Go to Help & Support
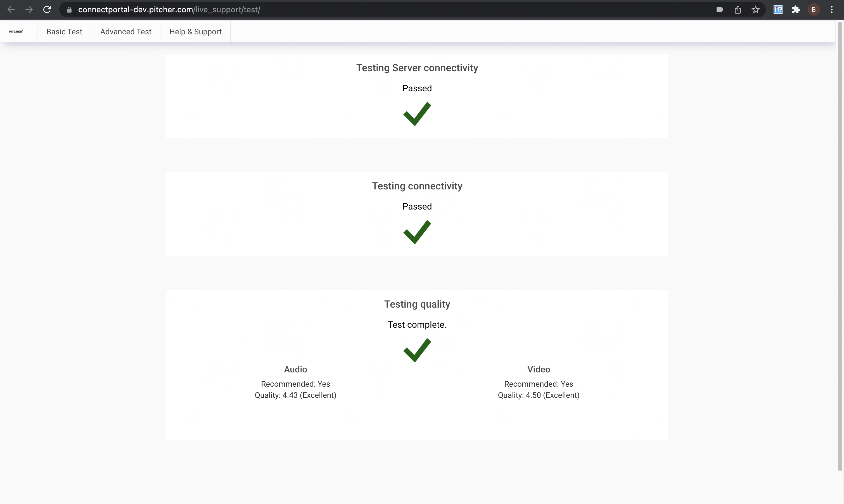Screen dimensions: 844x504 click(x=195, y=32)
